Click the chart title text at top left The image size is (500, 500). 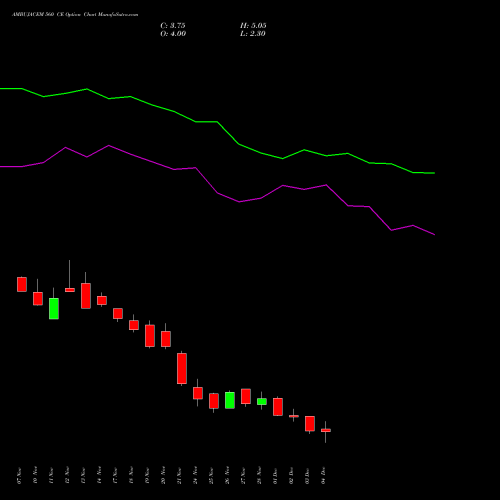point(75,15)
